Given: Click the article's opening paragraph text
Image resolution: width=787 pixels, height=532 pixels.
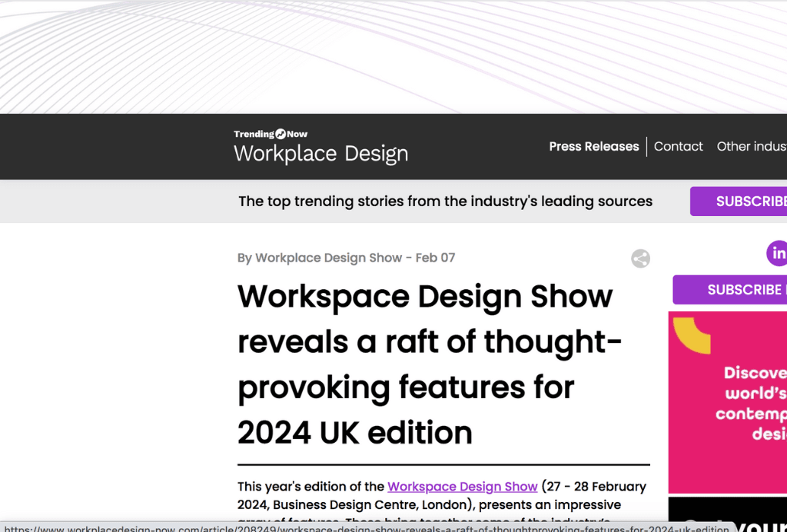Looking at the screenshot, I should [x=442, y=504].
